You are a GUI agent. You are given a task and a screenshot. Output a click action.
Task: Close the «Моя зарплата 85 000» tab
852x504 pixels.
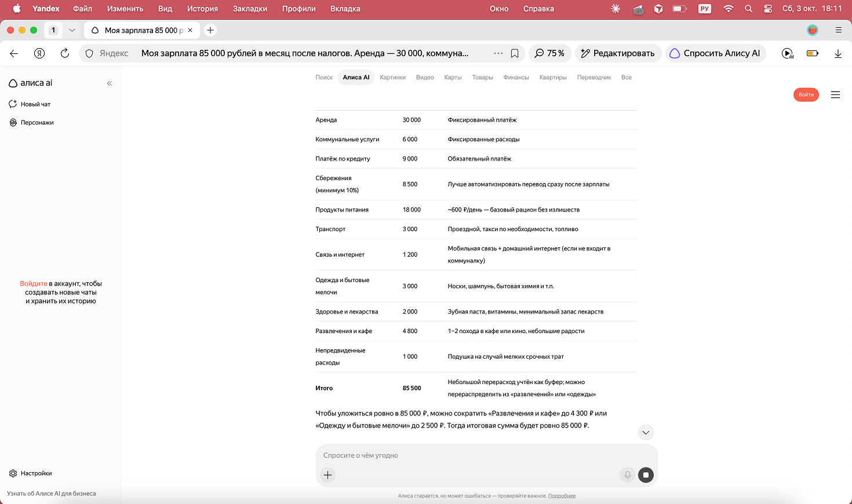pyautogui.click(x=190, y=30)
